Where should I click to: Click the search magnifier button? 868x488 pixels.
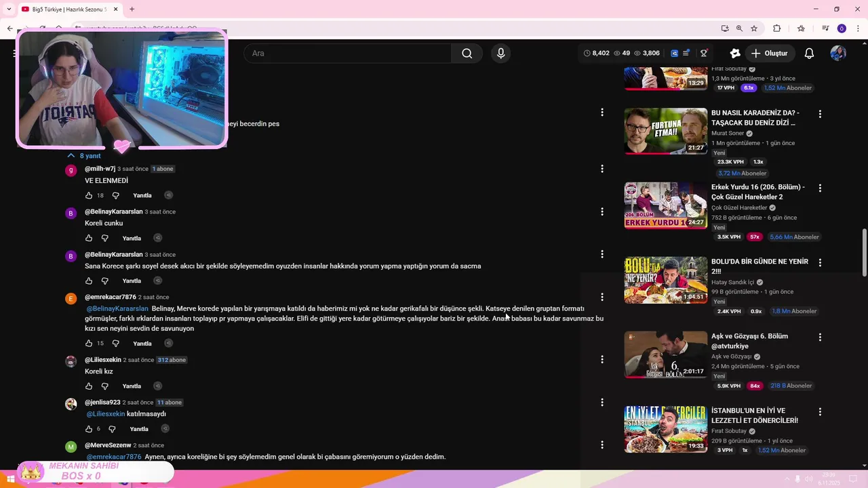pyautogui.click(x=467, y=54)
